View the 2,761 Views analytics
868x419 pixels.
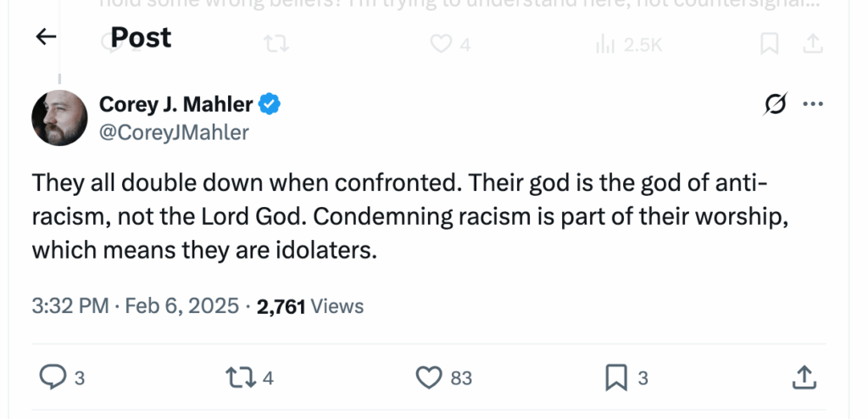click(309, 306)
